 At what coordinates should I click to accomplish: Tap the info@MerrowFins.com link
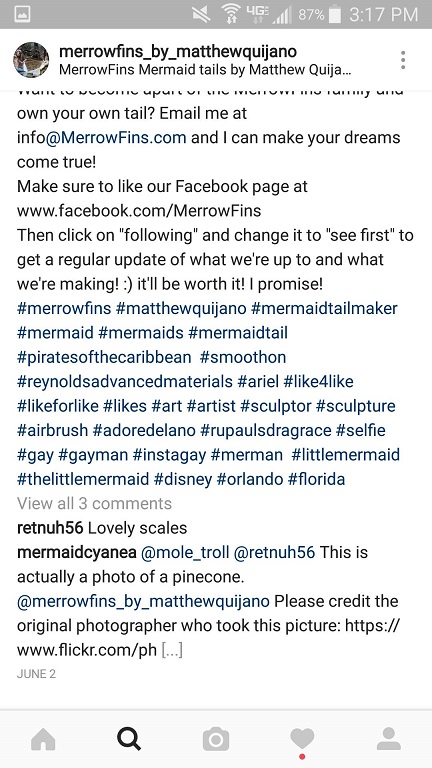[x=101, y=138]
